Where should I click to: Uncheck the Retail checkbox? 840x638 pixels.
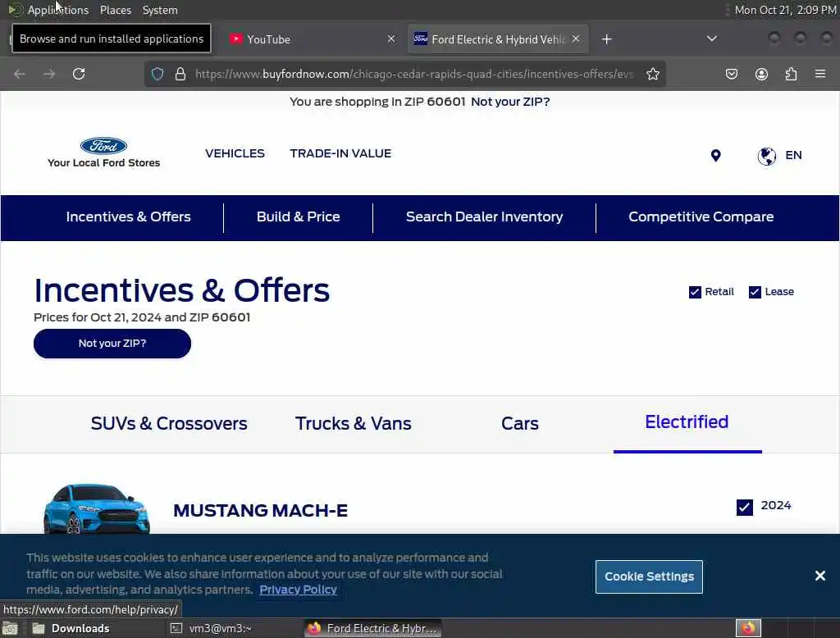coord(695,292)
